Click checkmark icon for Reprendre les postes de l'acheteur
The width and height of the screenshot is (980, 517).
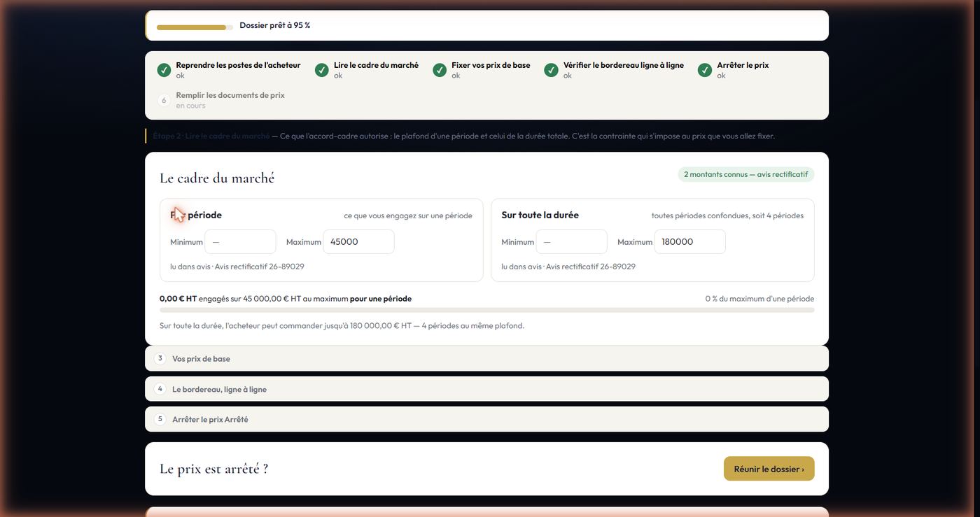click(164, 70)
